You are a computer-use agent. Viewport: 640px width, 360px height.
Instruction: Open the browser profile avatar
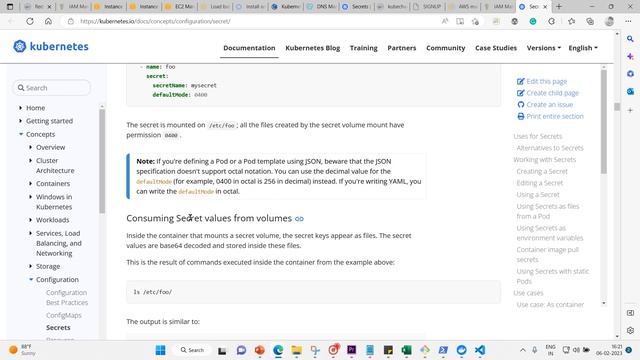(609, 21)
